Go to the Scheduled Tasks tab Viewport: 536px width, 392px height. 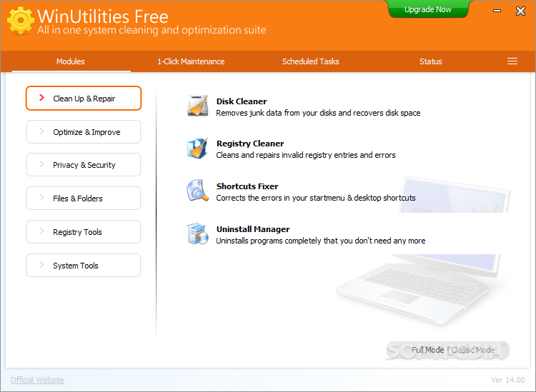[x=310, y=61]
